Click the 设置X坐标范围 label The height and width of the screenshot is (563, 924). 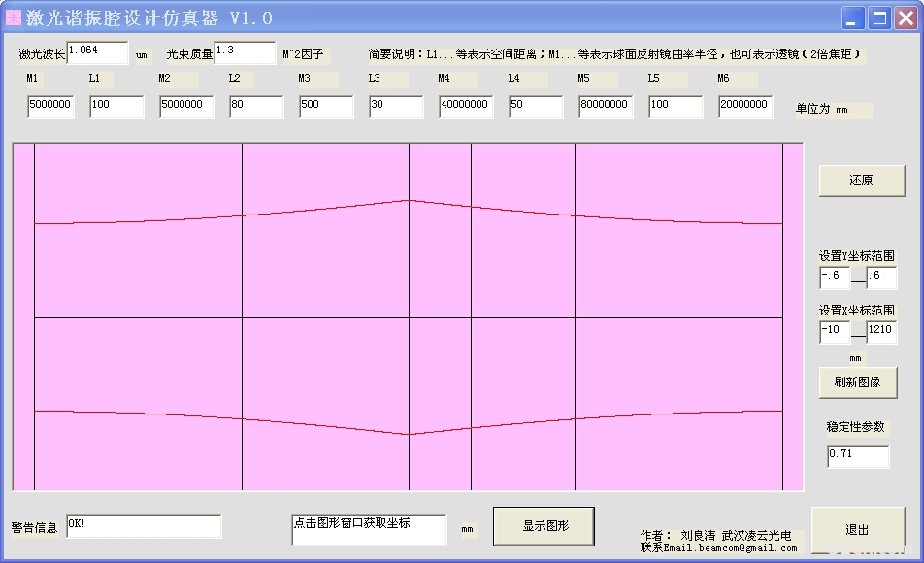click(857, 310)
